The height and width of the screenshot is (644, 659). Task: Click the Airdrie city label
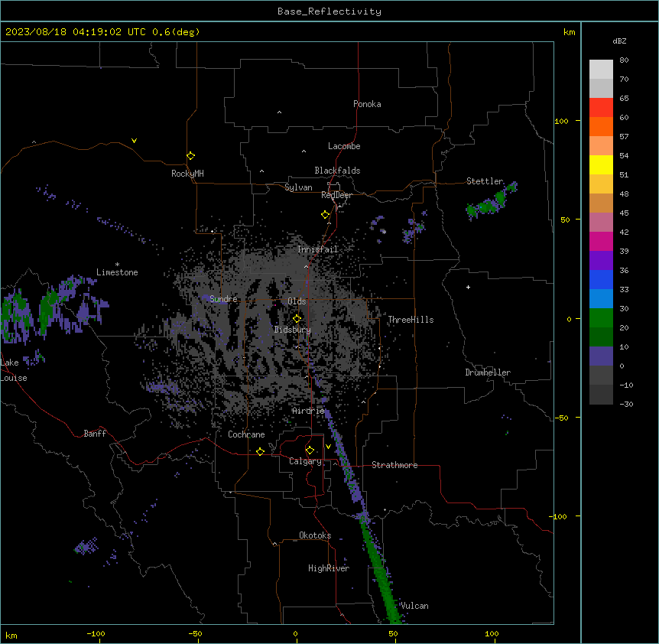tap(308, 411)
